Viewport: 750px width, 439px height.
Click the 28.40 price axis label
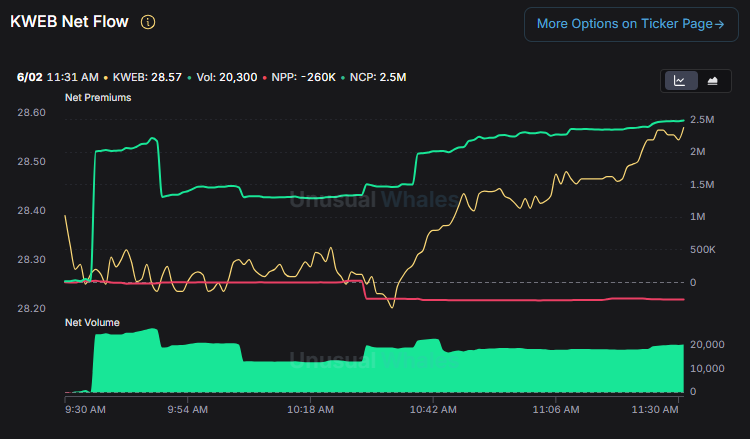[x=32, y=210]
